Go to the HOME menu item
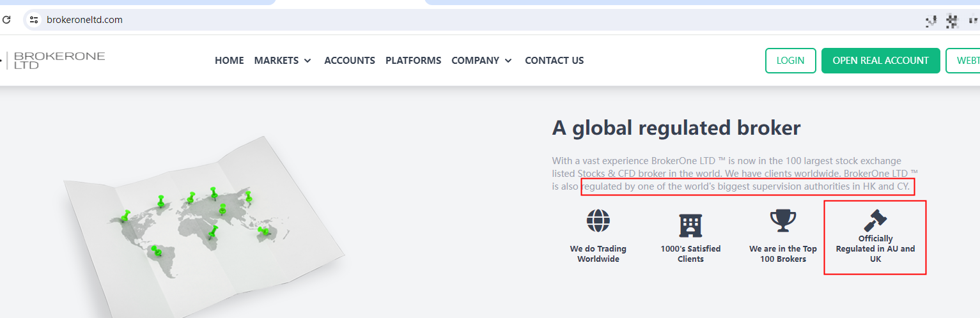 point(229,61)
